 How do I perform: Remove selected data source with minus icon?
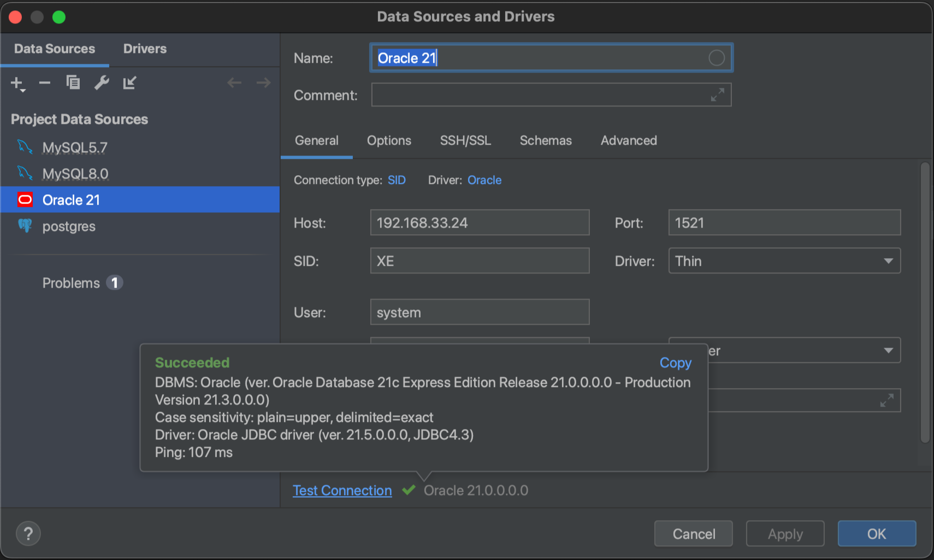45,83
